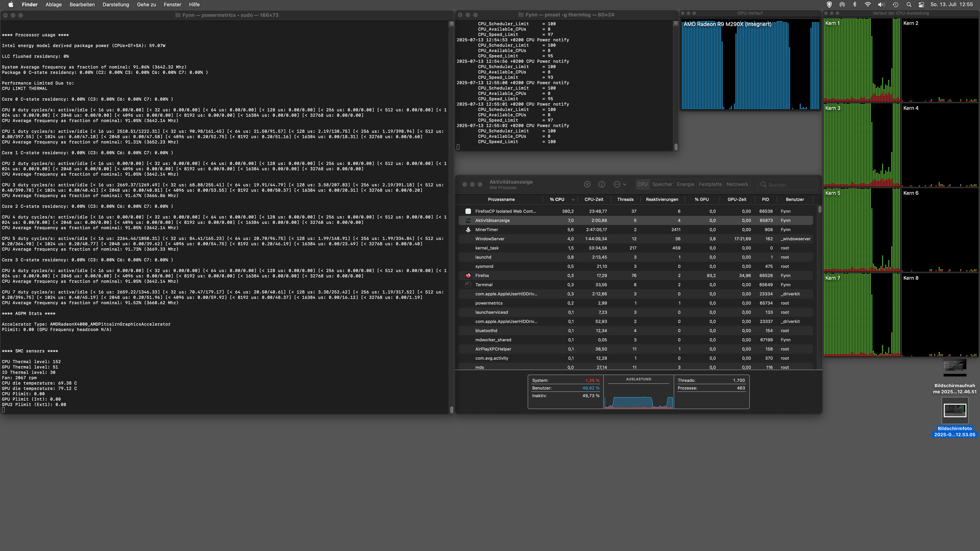Click the stop process X icon

click(587, 184)
